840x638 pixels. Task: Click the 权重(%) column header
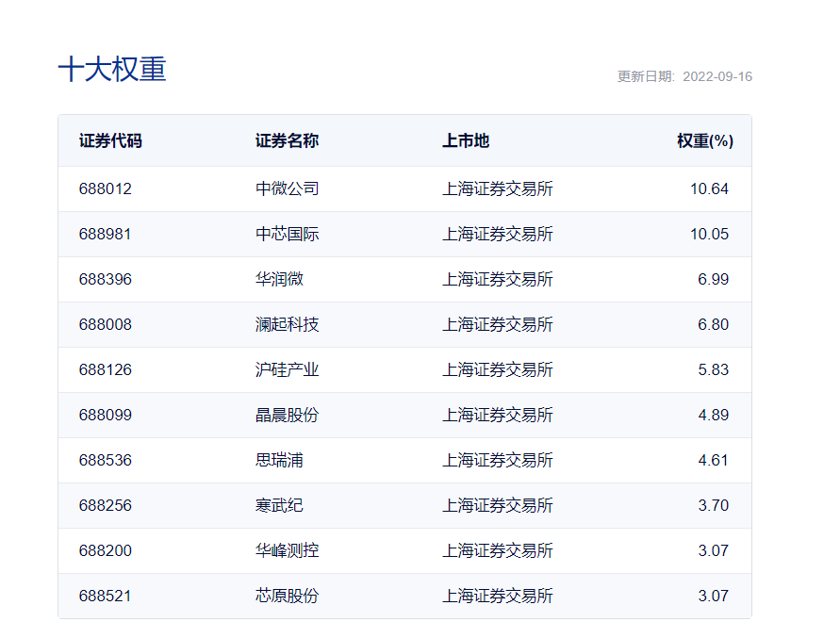704,141
